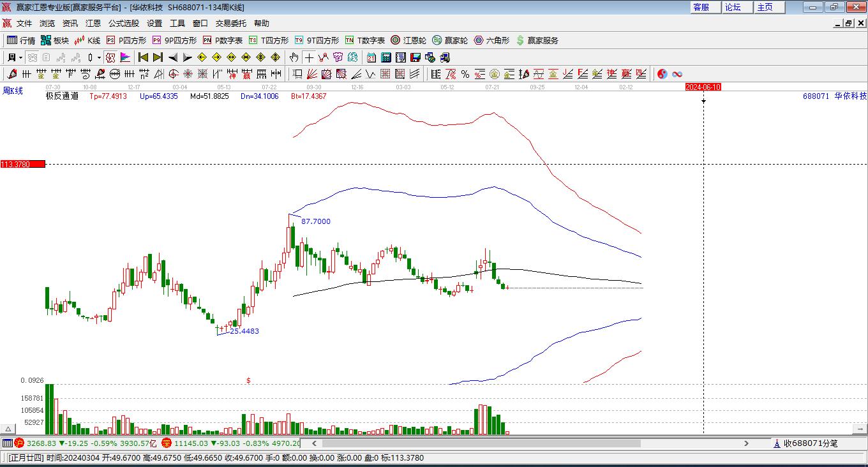The image size is (868, 467).
Task: Open the 行情 market quotes view
Action: [x=21, y=40]
